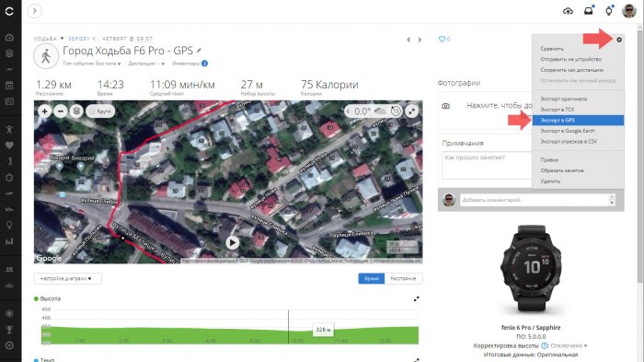Open the Корректировка высоты Отключено dropdown
Viewport: 644px width, 362px height.
point(569,345)
